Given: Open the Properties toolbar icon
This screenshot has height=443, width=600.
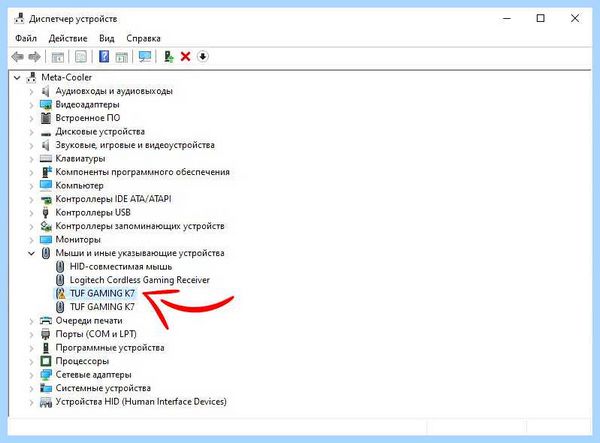Looking at the screenshot, I should 81,57.
